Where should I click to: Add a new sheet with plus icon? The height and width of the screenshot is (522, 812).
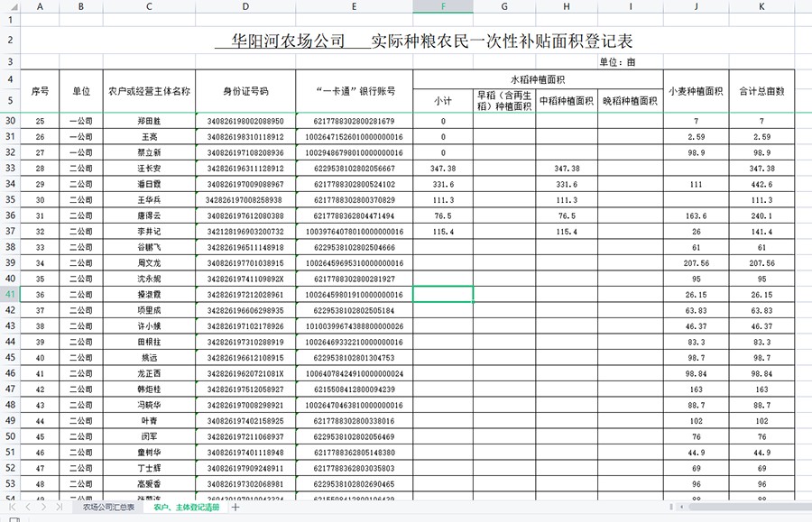(235, 508)
